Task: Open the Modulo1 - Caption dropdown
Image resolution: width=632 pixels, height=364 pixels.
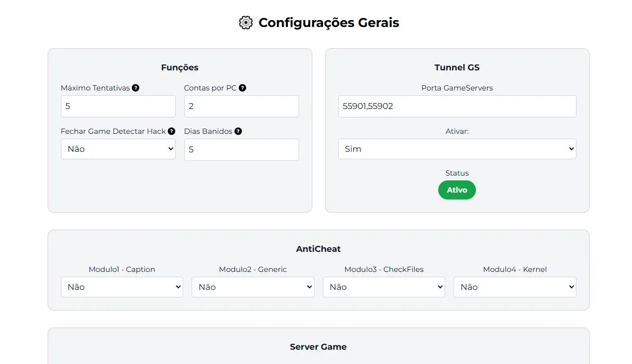Action: click(x=122, y=287)
